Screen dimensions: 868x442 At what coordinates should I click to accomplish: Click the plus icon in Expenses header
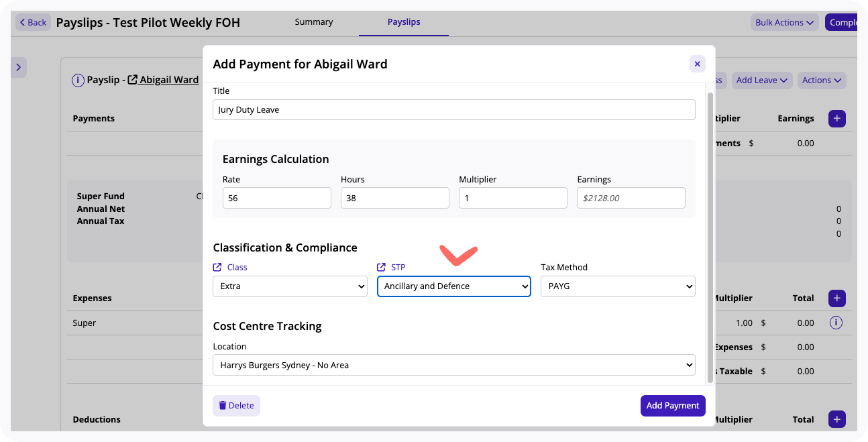click(x=836, y=298)
